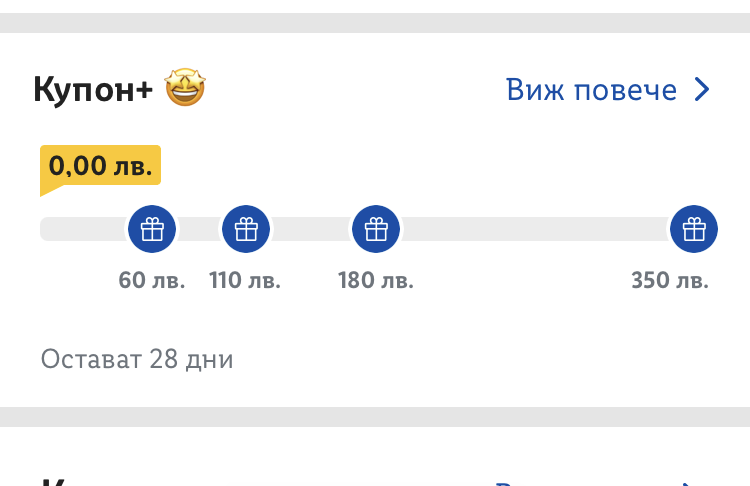Click the star-struck emoji beside Купон+
The height and width of the screenshot is (486, 750).
[184, 91]
